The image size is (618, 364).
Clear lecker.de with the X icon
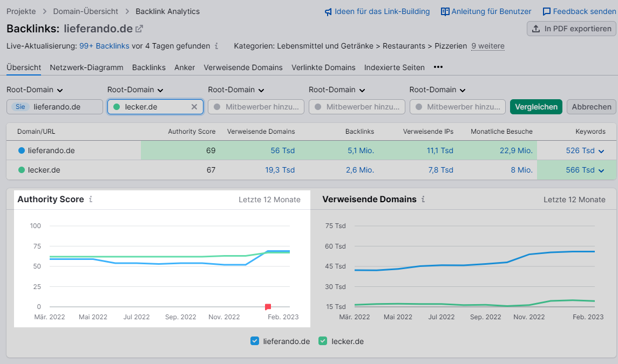pyautogui.click(x=194, y=107)
